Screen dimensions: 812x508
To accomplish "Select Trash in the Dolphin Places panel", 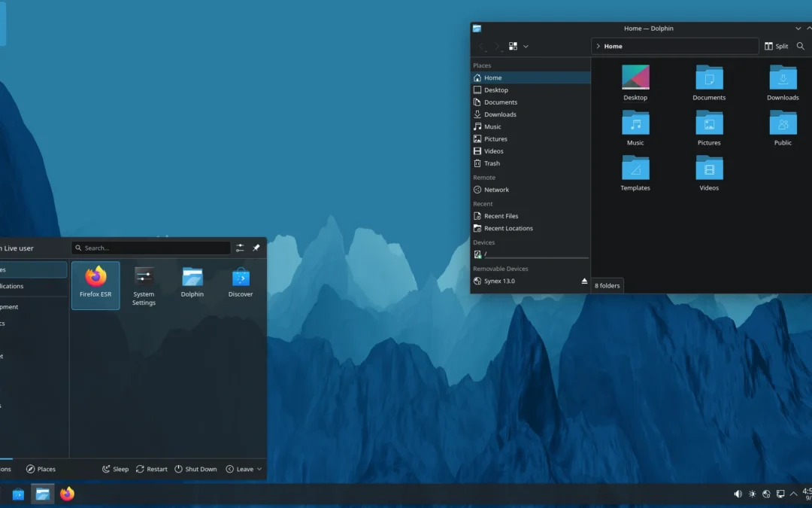I will click(491, 163).
